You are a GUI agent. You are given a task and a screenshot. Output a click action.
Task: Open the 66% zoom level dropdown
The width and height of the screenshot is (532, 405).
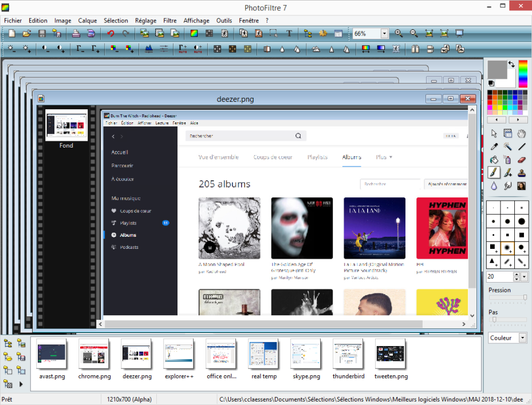coord(384,34)
